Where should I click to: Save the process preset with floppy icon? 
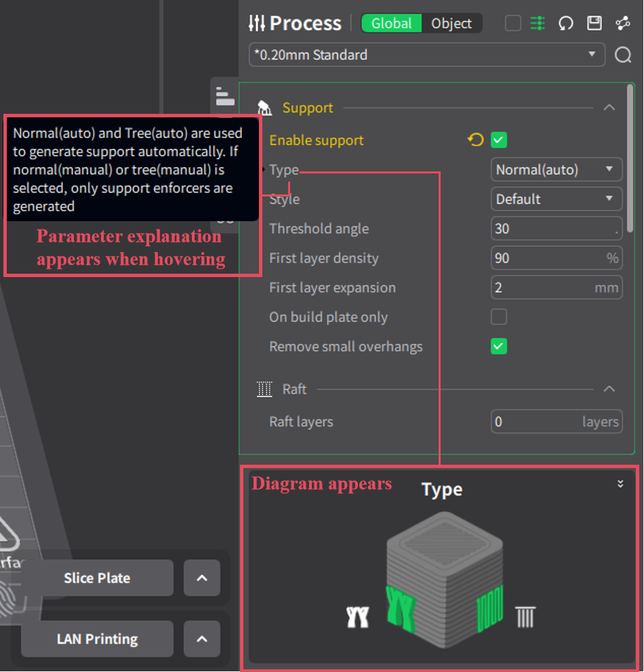[595, 24]
